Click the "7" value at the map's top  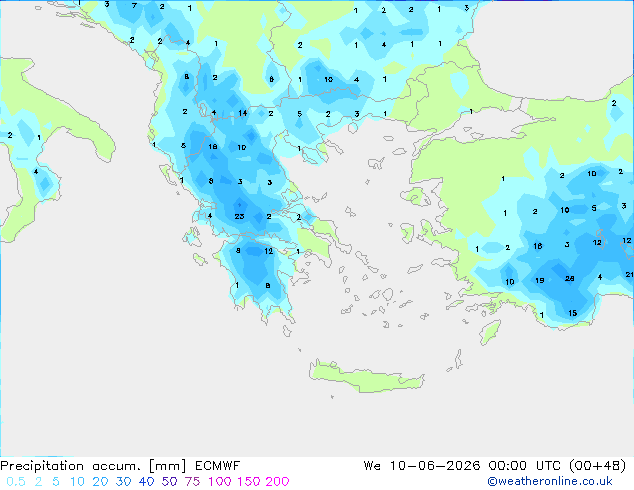(134, 6)
